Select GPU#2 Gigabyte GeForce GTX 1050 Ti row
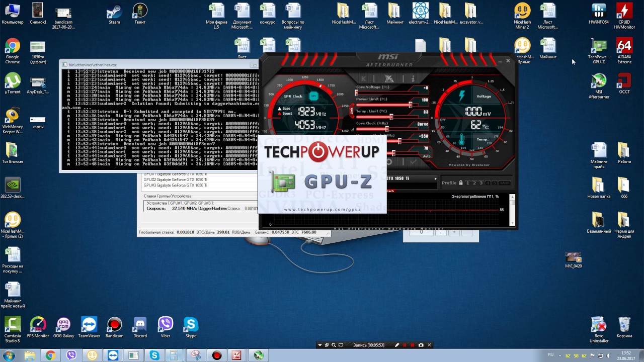 175,179
